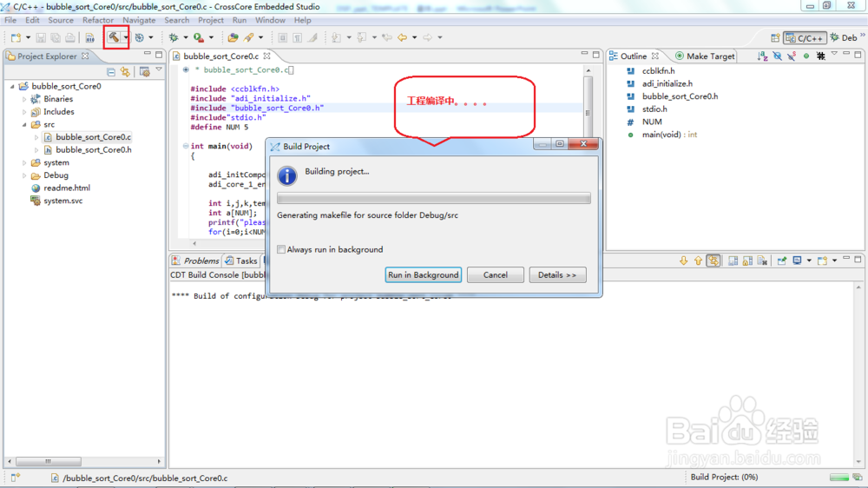Image resolution: width=868 pixels, height=488 pixels.
Task: Click the Pin Console icon
Action: (782, 260)
